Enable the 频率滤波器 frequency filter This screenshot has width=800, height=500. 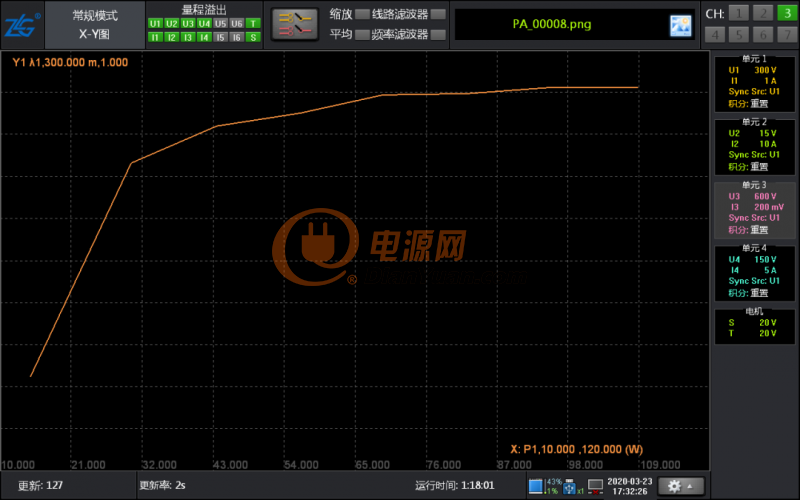point(437,34)
